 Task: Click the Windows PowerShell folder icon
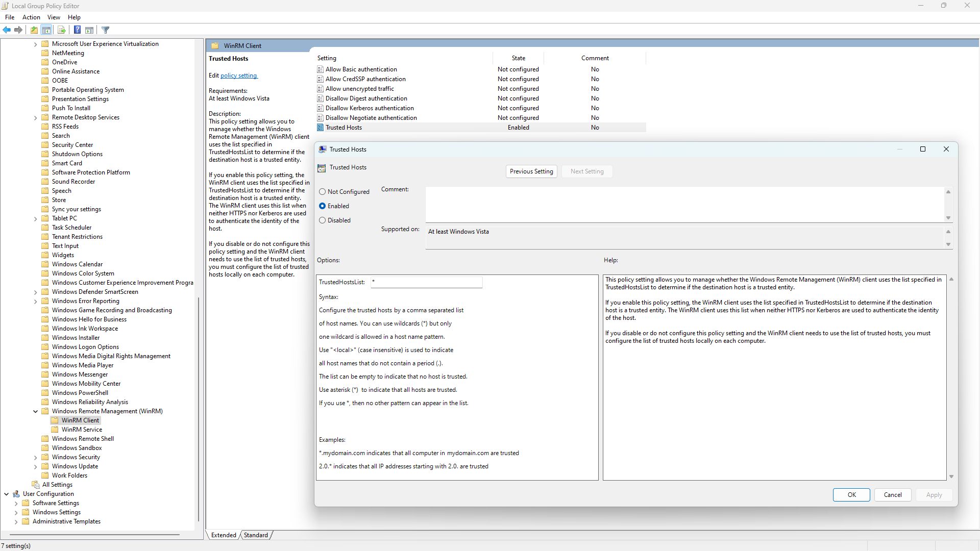[45, 393]
